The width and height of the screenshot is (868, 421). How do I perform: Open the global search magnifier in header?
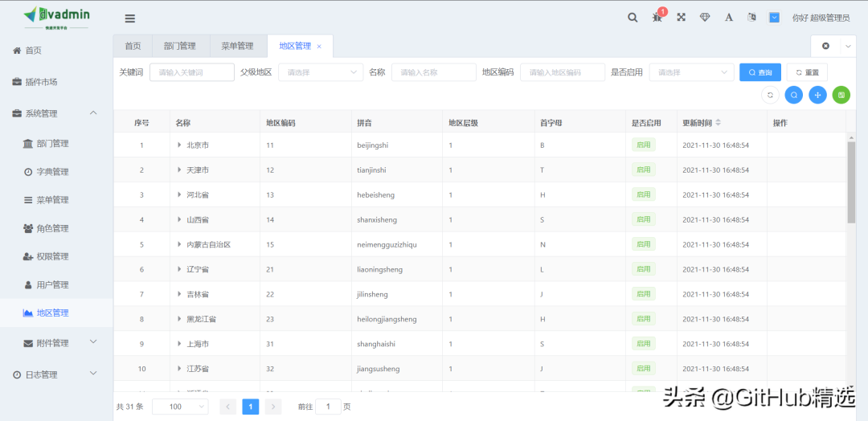633,18
